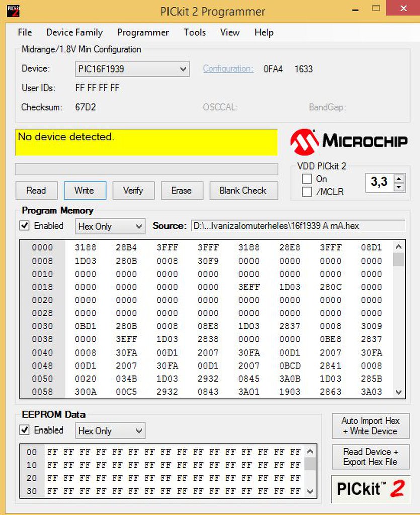This screenshot has width=420, height=515.
Task: Click User IDs value FF FF FF FF
Action: coord(97,88)
